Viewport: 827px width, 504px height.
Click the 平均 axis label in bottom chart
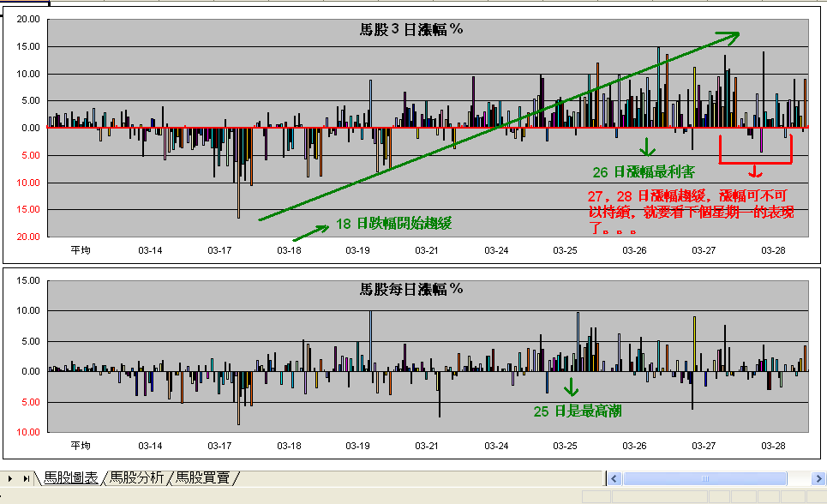click(81, 446)
